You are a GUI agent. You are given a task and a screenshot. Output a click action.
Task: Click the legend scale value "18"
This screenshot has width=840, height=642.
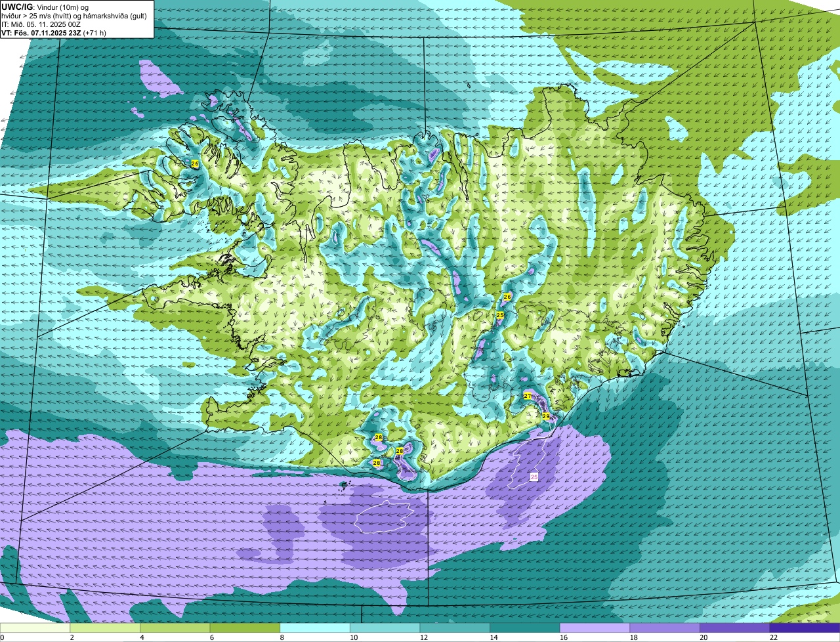[x=633, y=637]
